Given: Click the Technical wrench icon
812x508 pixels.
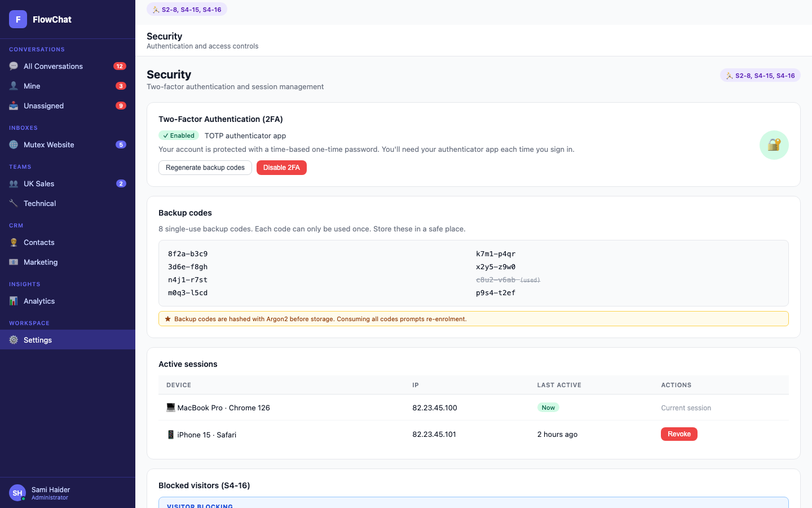Looking at the screenshot, I should click(x=14, y=203).
